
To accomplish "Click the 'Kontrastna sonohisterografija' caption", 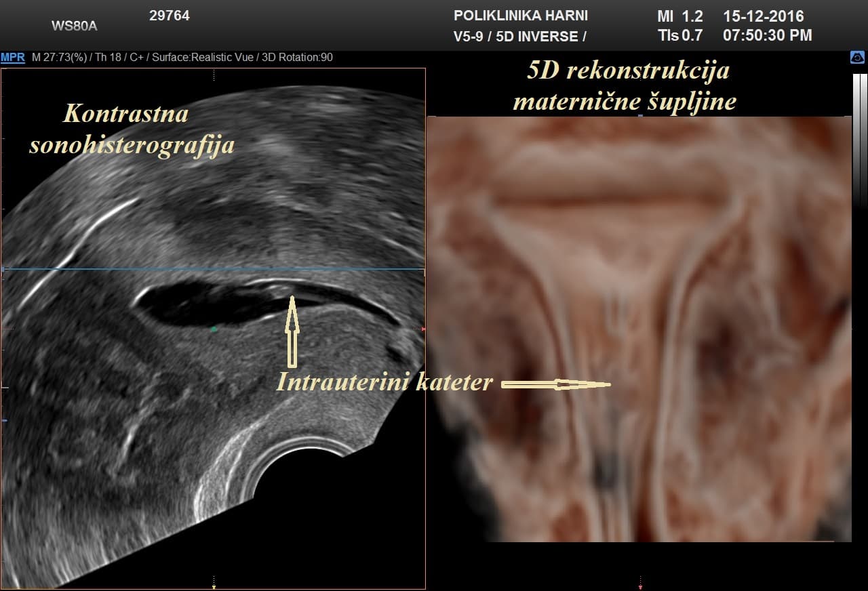I will [x=131, y=129].
